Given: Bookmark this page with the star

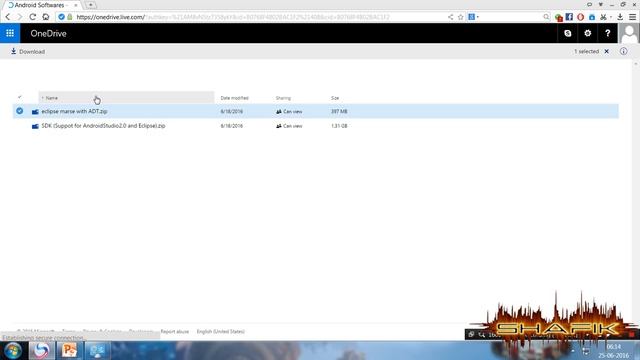Looking at the screenshot, I should pyautogui.click(x=460, y=17).
